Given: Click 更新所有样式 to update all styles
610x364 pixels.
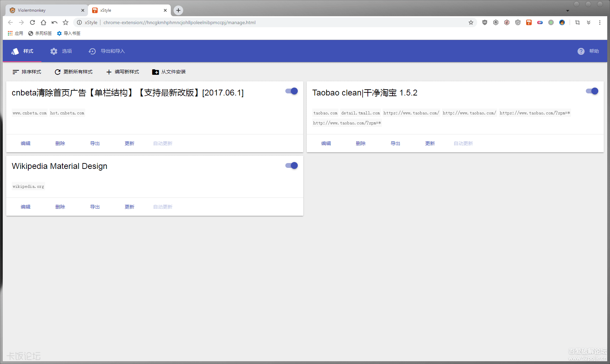Looking at the screenshot, I should click(x=73, y=72).
